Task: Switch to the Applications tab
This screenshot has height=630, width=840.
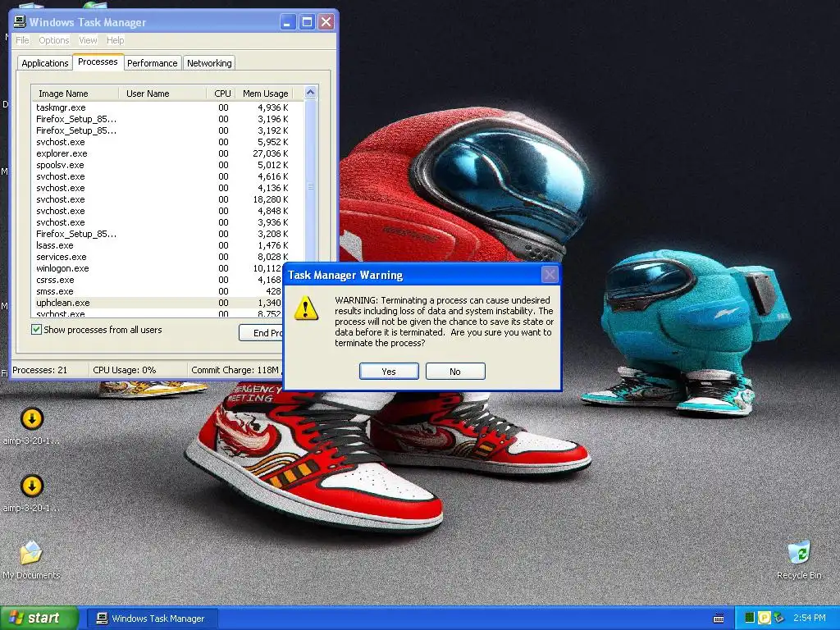Action: pyautogui.click(x=45, y=62)
